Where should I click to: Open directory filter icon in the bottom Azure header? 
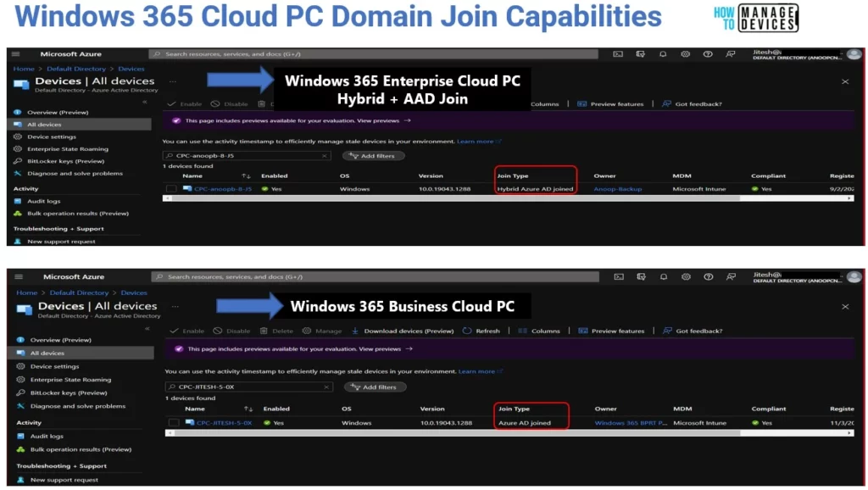point(641,277)
